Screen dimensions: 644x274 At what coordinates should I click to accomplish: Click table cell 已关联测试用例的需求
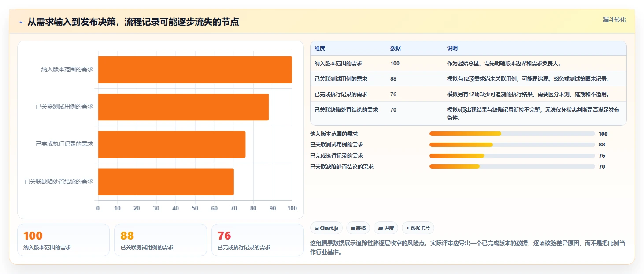tap(341, 79)
